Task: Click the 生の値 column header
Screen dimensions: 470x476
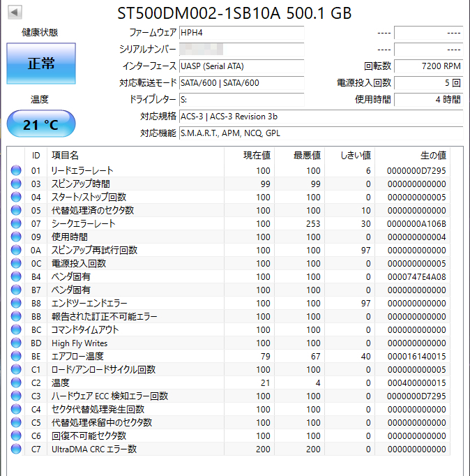Action: point(413,156)
